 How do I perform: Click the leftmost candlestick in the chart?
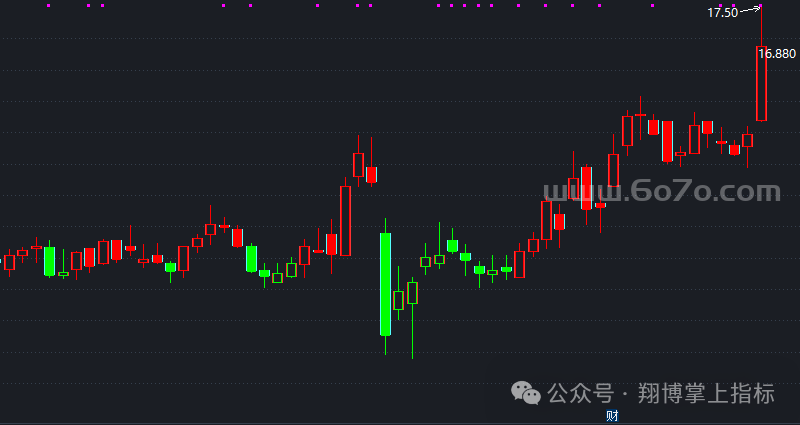[x=10, y=262]
